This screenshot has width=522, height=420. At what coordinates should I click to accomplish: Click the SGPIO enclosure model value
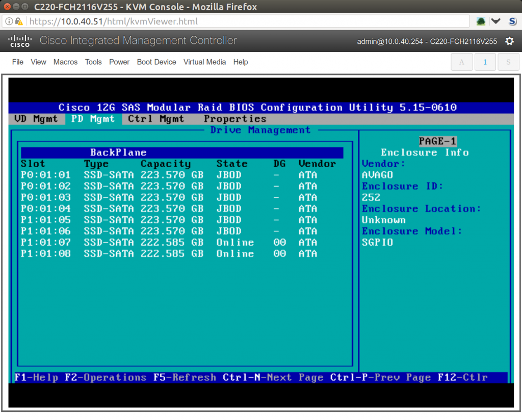377,242
